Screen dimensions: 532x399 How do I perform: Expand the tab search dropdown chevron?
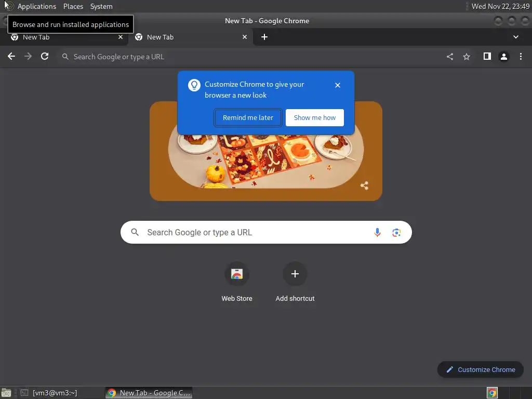[516, 37]
